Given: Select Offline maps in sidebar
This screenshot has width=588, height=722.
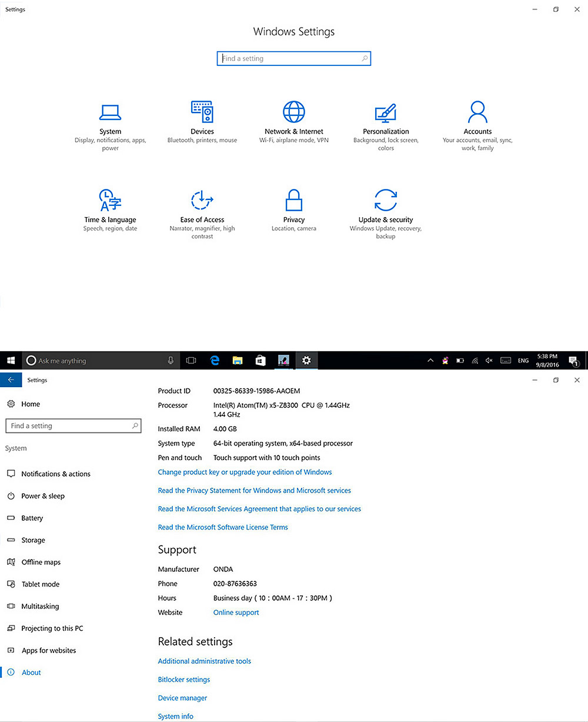Looking at the screenshot, I should pyautogui.click(x=41, y=562).
